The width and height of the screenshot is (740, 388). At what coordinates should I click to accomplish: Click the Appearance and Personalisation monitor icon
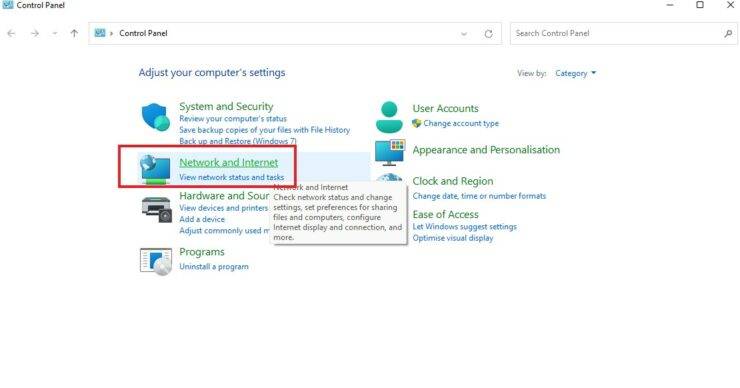(x=390, y=152)
